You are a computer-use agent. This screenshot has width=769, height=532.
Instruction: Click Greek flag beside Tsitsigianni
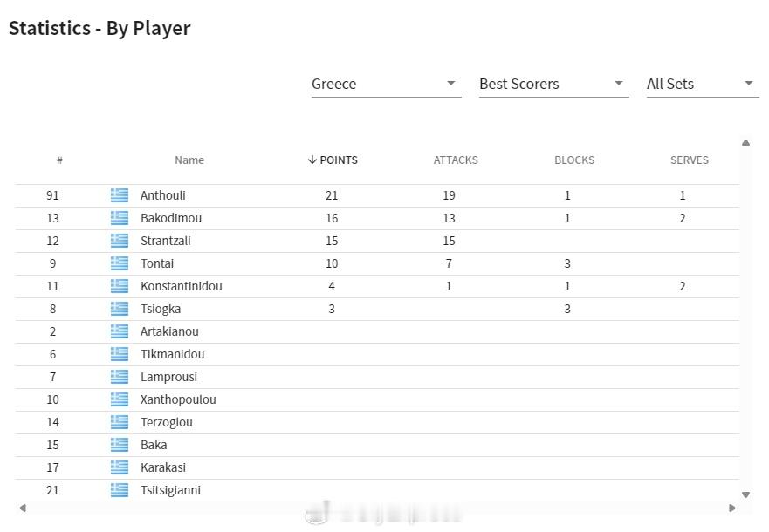click(120, 490)
